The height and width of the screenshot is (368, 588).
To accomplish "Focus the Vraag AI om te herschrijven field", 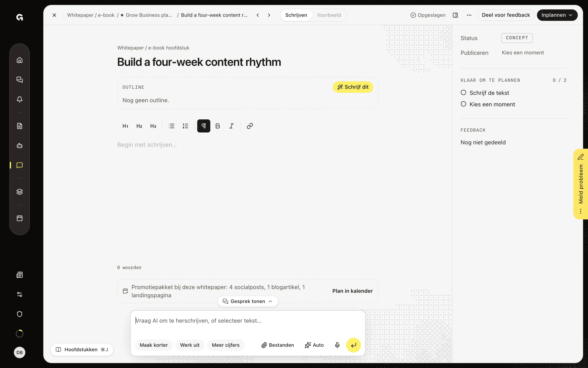I will (x=248, y=321).
